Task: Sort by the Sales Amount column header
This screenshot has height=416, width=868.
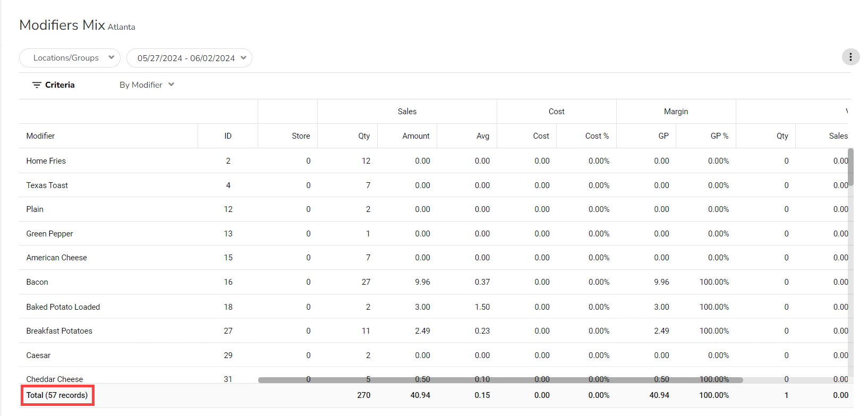Action: coord(415,136)
